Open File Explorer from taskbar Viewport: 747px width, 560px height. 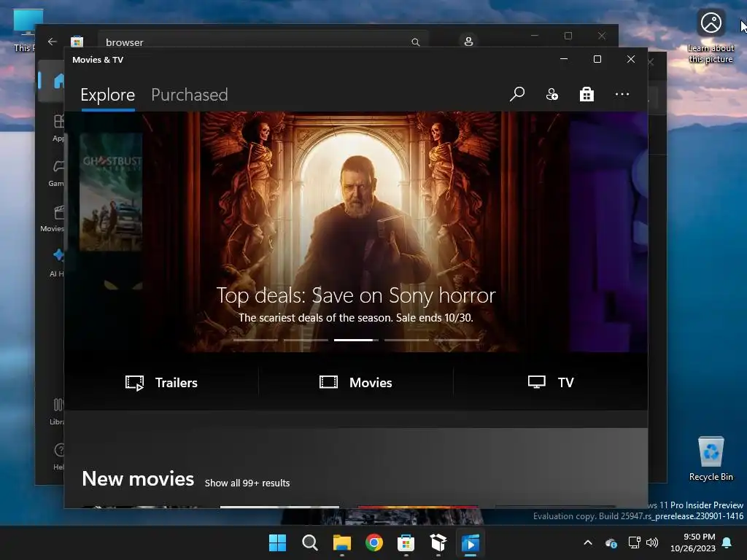coord(341,542)
